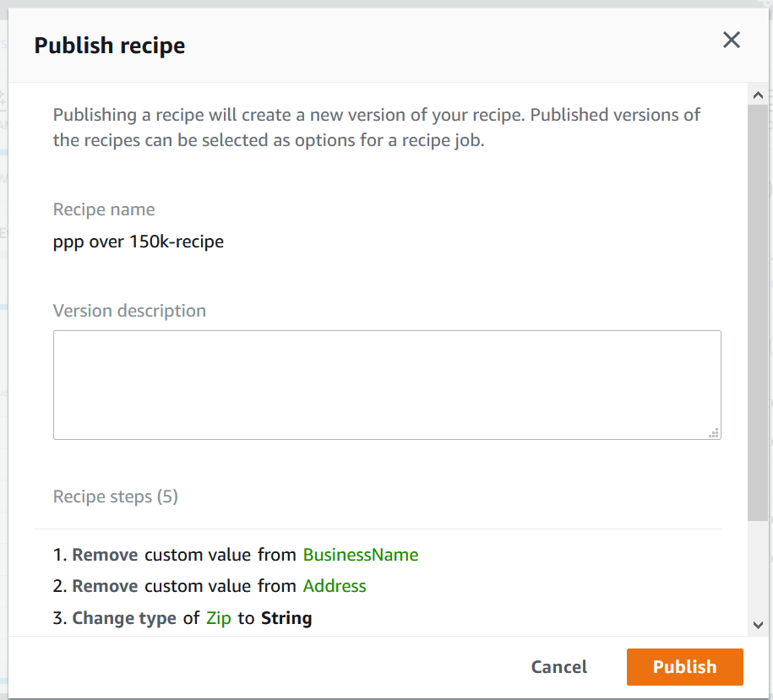
Task: Select the Zip column link in step 3
Action: coord(220,618)
